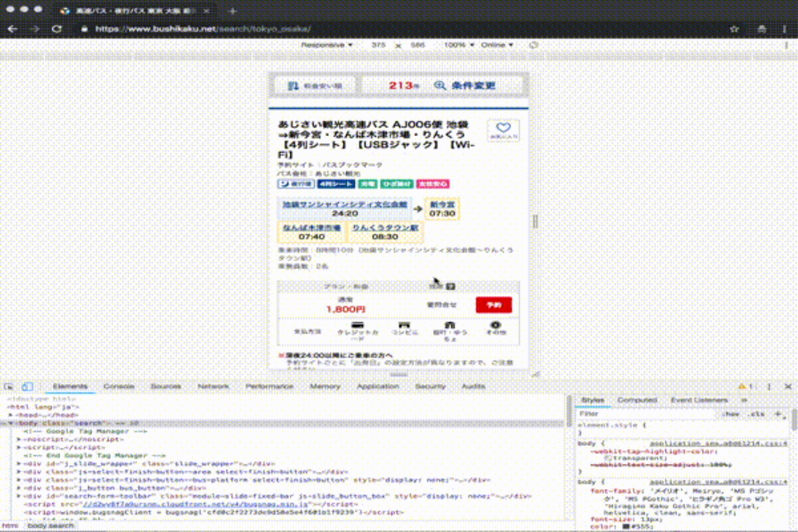The image size is (798, 532).
Task: Expand the j_slide_wrapper div node
Action: pos(19,464)
